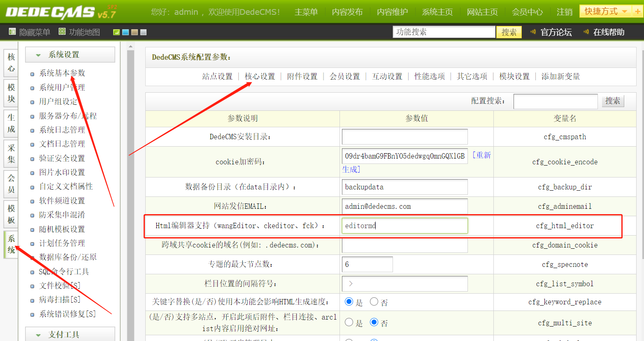
Task: Select 模板 in the left vertical tabs
Action: [x=11, y=214]
